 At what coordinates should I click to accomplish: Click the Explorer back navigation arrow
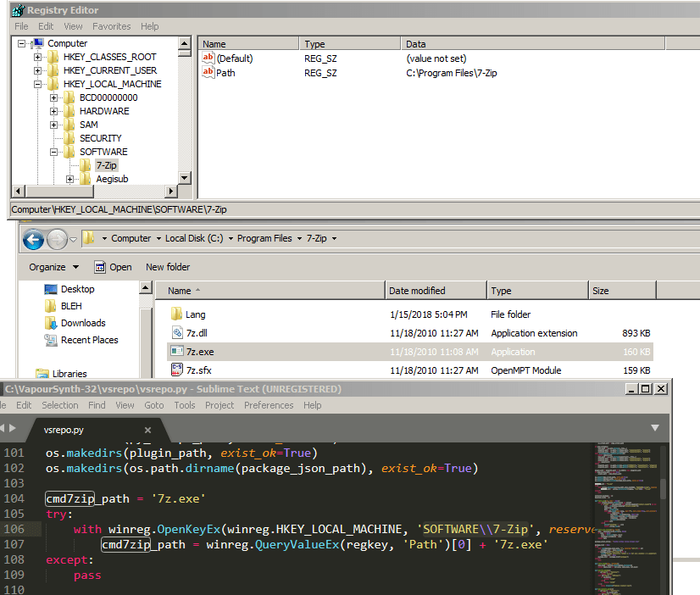click(x=32, y=238)
